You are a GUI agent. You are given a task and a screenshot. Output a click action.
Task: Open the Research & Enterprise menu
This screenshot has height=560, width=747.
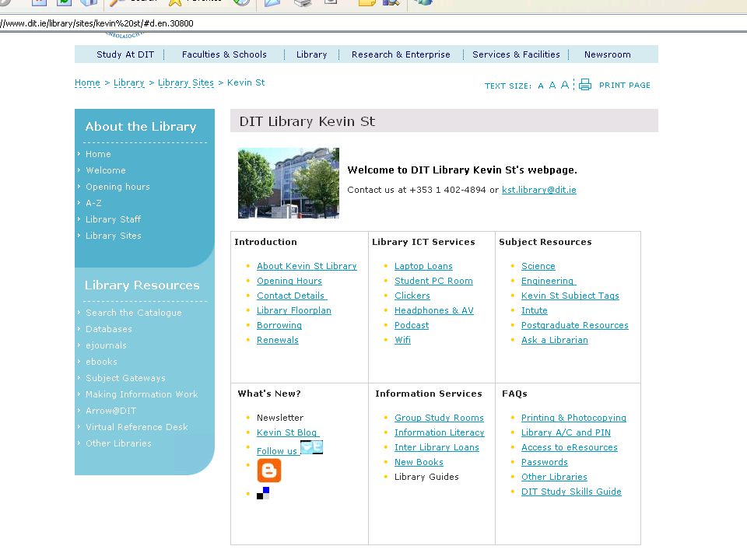click(401, 54)
